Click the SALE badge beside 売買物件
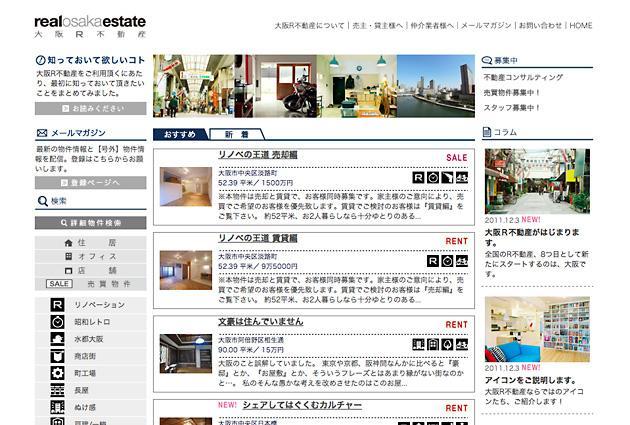630x425 pixels. pyautogui.click(x=59, y=284)
